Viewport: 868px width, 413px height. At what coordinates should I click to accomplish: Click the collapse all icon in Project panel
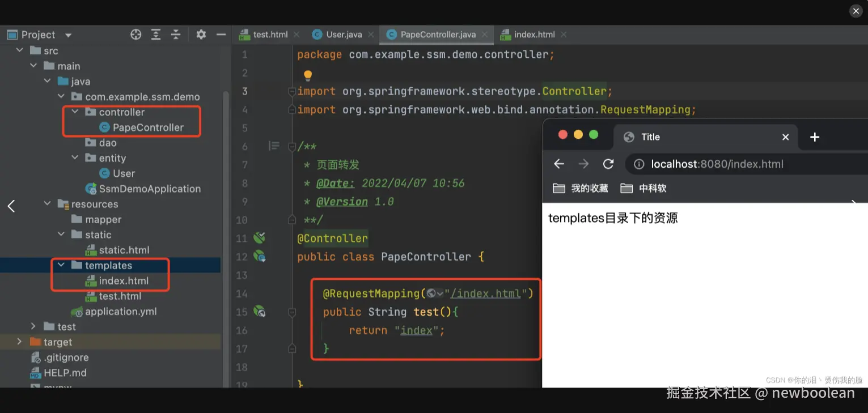tap(176, 35)
